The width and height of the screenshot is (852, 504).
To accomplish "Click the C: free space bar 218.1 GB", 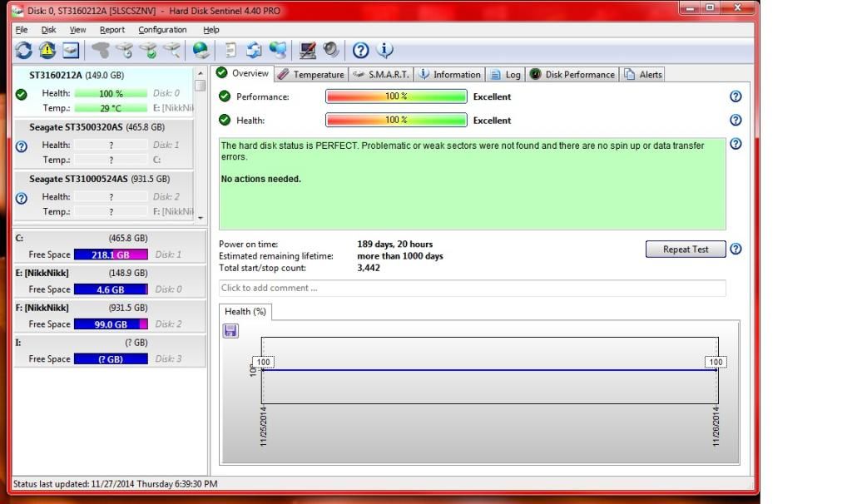I will click(111, 254).
